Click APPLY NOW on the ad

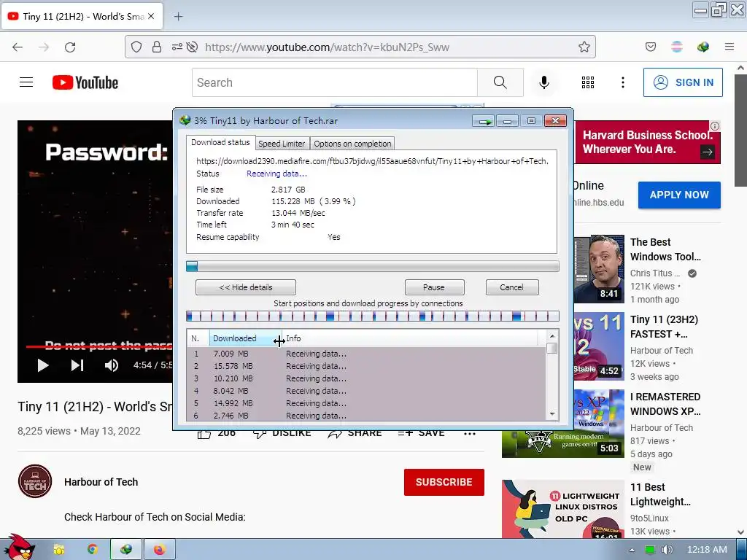point(679,195)
